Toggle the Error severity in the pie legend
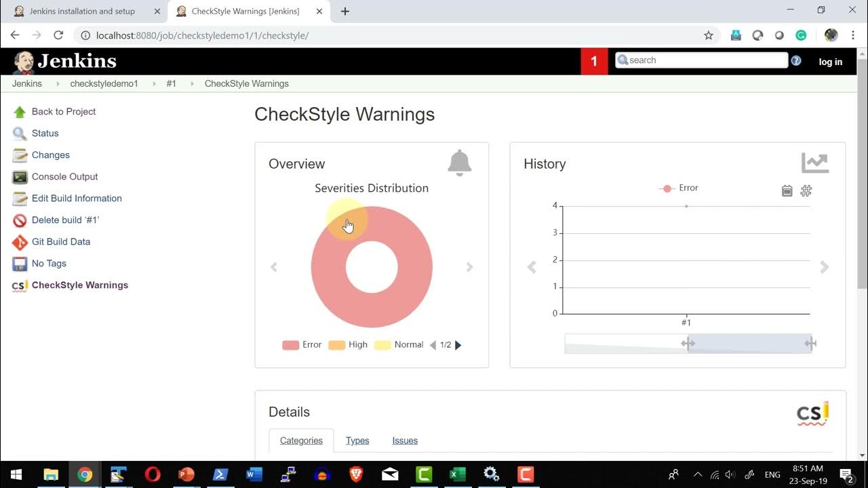 pos(302,345)
